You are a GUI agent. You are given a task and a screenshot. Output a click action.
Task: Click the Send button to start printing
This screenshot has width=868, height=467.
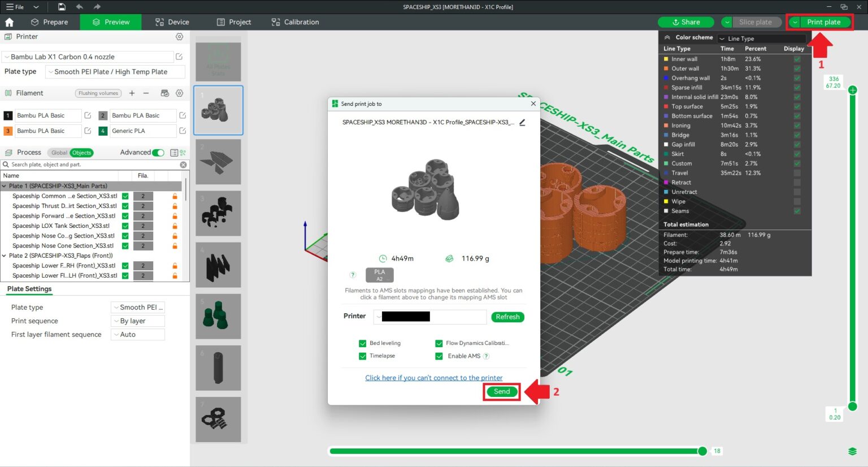click(x=501, y=391)
